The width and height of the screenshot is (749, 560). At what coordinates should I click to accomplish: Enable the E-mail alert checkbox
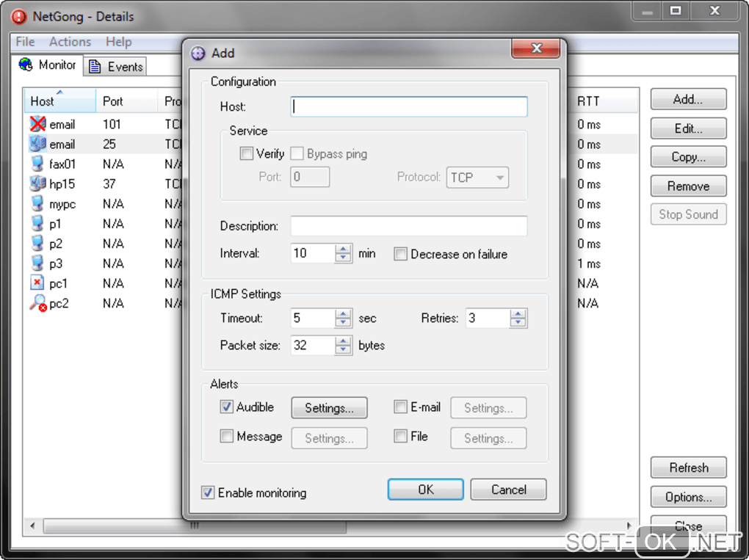tap(400, 407)
